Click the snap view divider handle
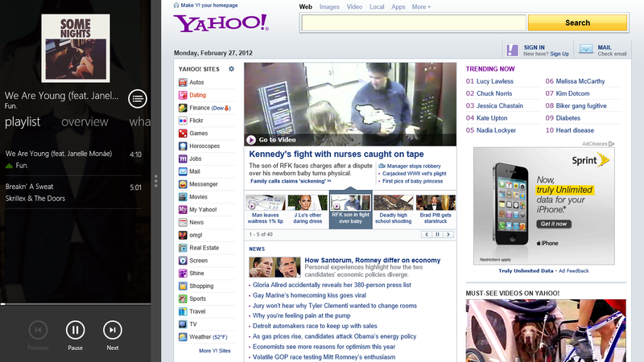The height and width of the screenshot is (362, 644). pos(156,181)
